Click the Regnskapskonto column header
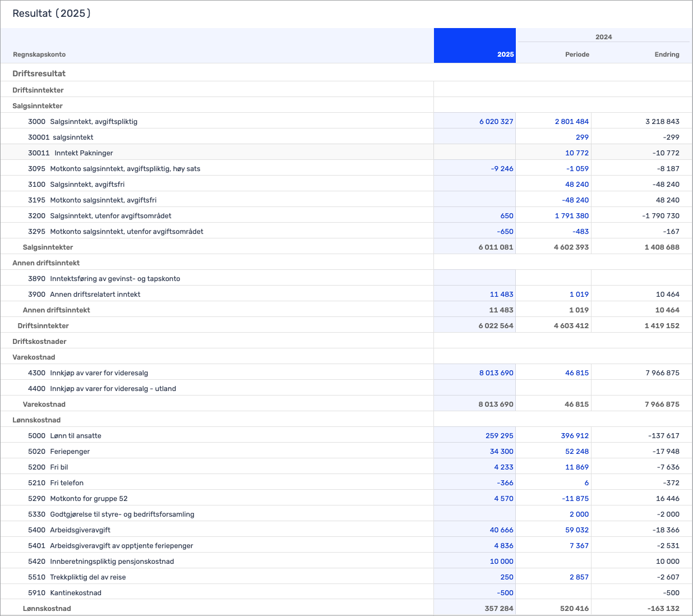Viewport: 693px width, 616px height. click(39, 54)
